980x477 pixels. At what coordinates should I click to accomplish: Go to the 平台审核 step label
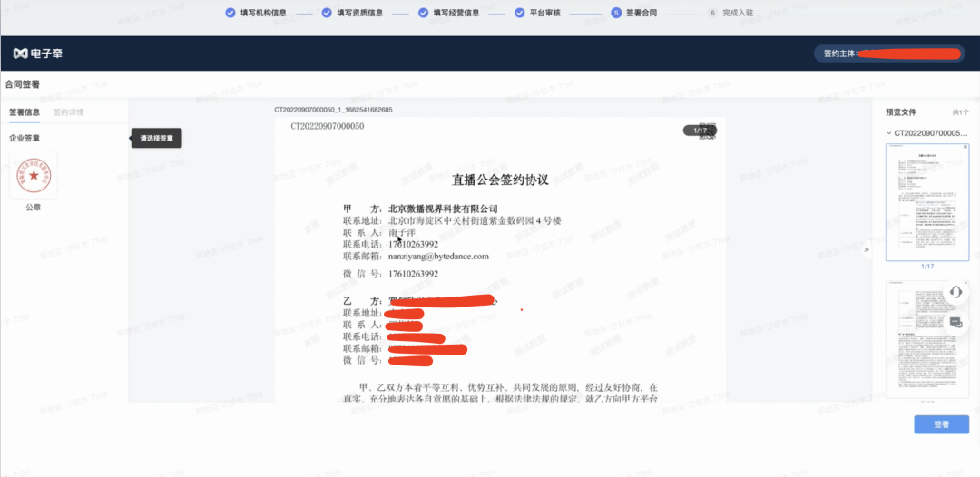pos(545,13)
